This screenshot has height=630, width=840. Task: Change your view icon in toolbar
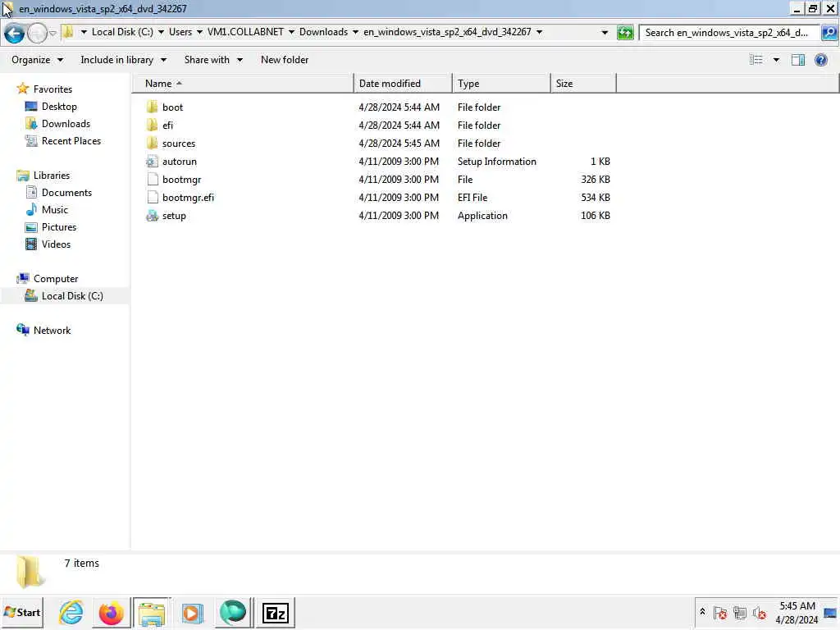point(756,60)
